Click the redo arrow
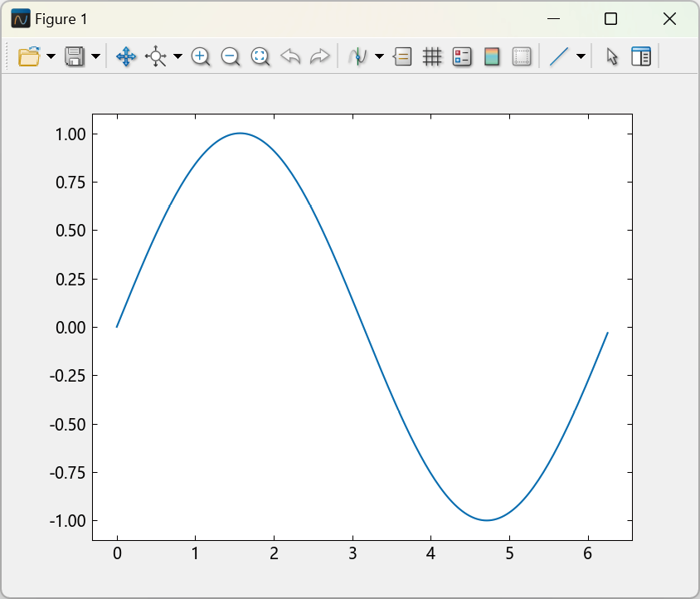The width and height of the screenshot is (700, 599). [x=319, y=56]
